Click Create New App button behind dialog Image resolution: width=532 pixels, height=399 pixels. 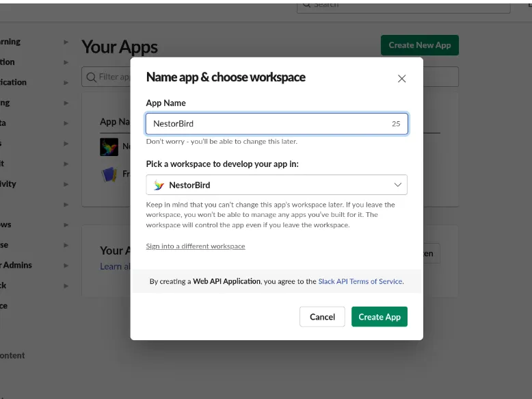420,45
